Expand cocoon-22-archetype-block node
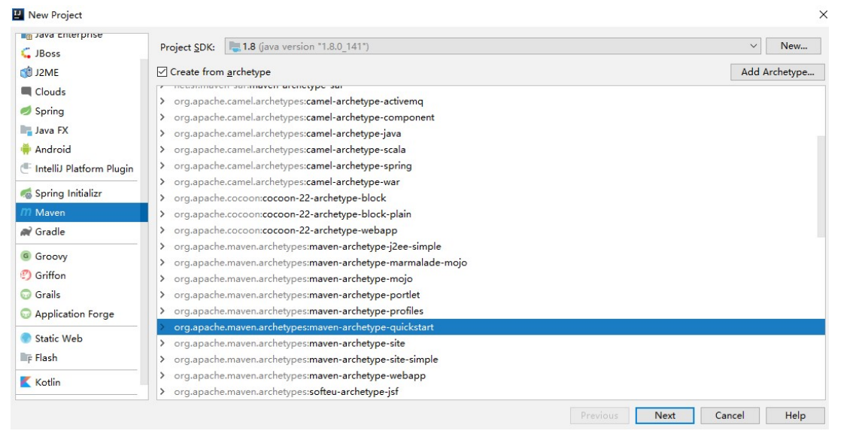This screenshot has width=868, height=437. [x=162, y=198]
